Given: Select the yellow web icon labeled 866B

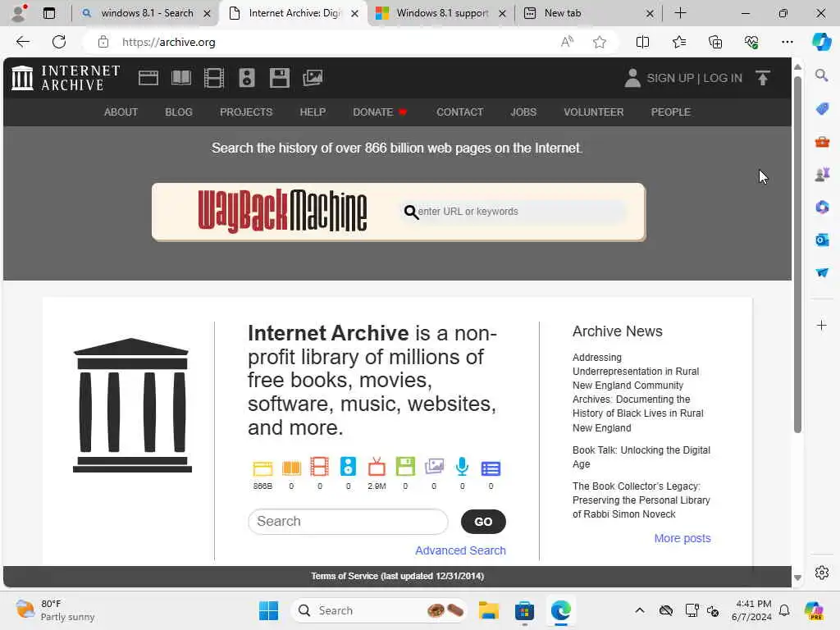Looking at the screenshot, I should tap(262, 468).
